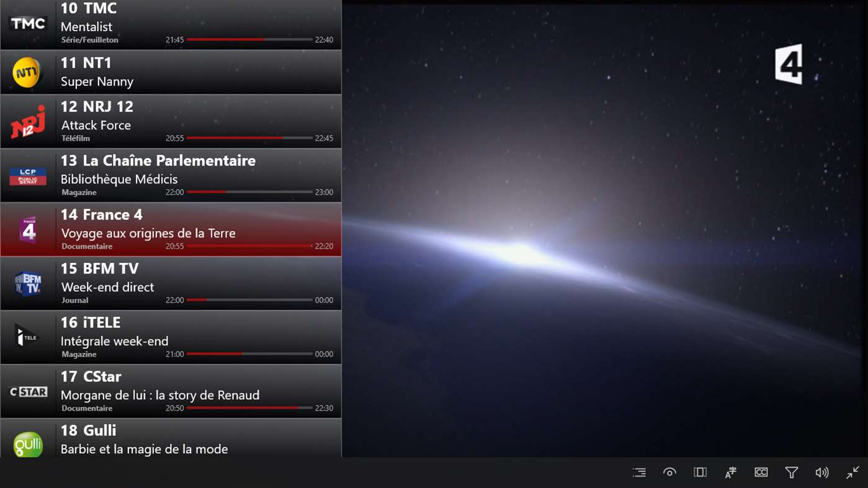Exit full screen with the shrink arrows icon

pyautogui.click(x=852, y=472)
